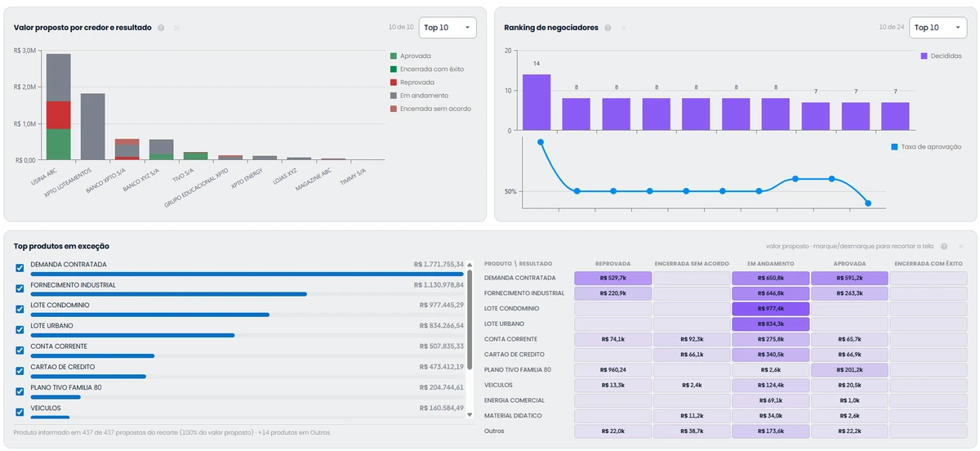Click Energia Comercial cell R$ 69,1k

coord(770,401)
